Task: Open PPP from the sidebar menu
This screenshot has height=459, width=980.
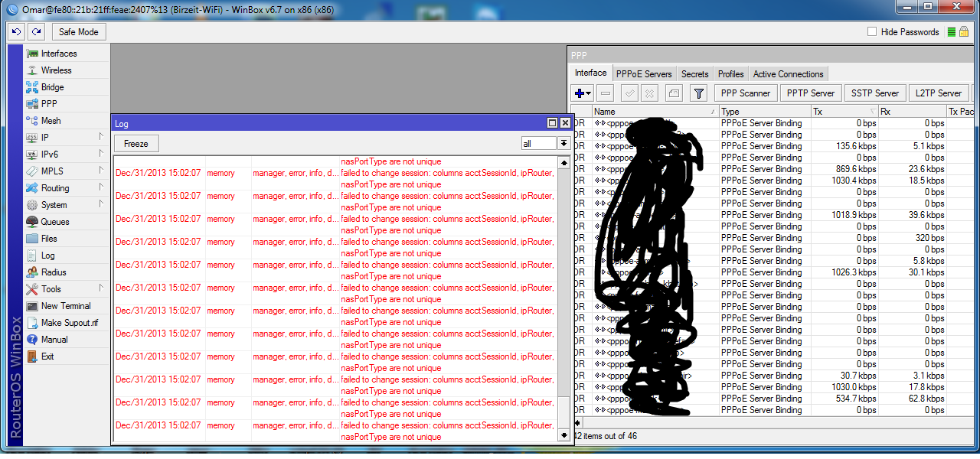Action: [x=49, y=104]
